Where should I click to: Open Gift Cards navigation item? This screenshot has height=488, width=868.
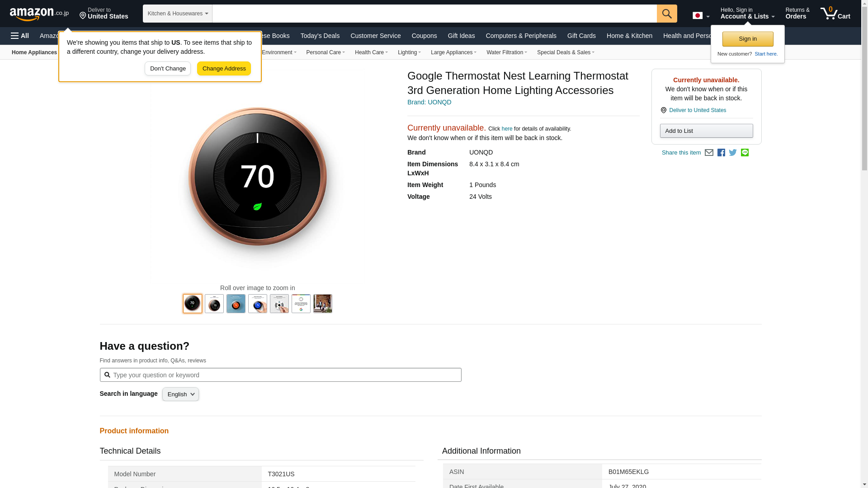pos(581,36)
